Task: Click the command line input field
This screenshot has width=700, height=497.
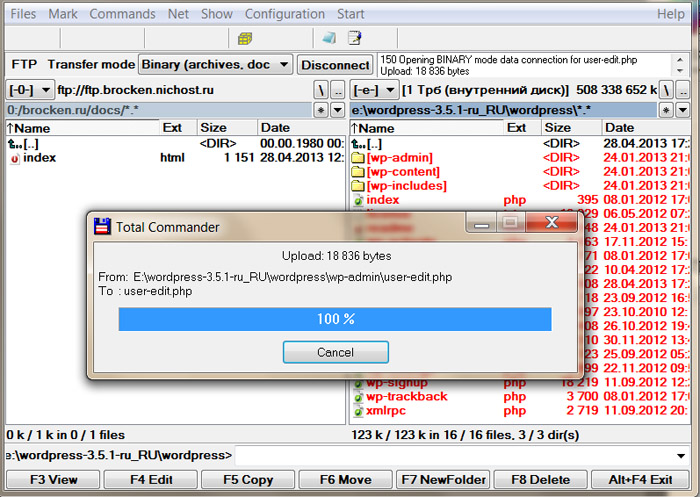Action: pyautogui.click(x=453, y=456)
